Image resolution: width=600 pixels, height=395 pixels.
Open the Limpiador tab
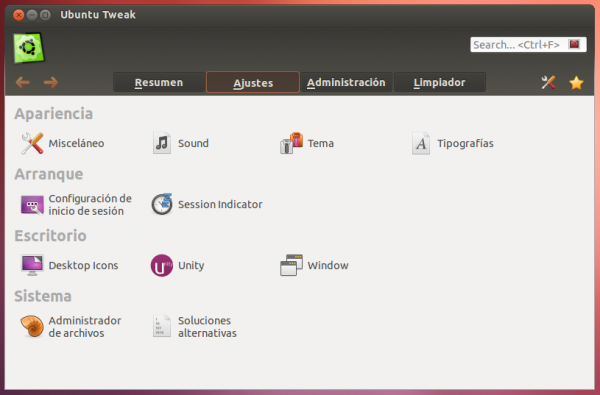pos(440,82)
